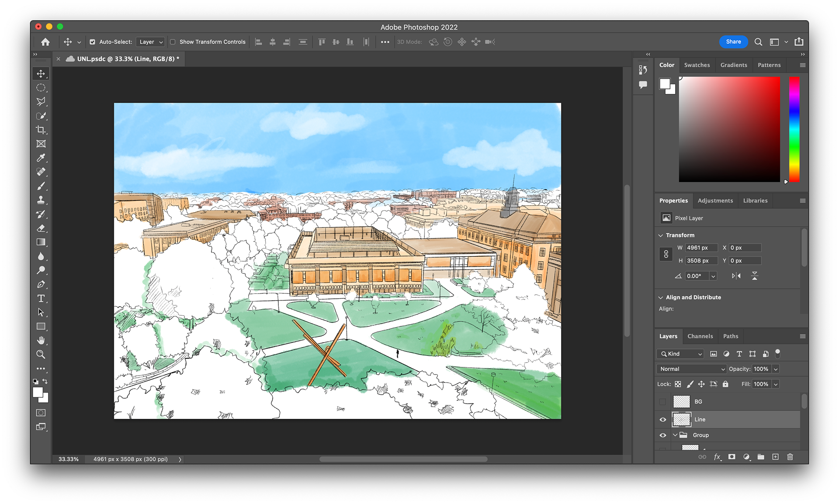Open the Edit Toolbar three-dots menu
This screenshot has height=504, width=839.
(x=41, y=369)
